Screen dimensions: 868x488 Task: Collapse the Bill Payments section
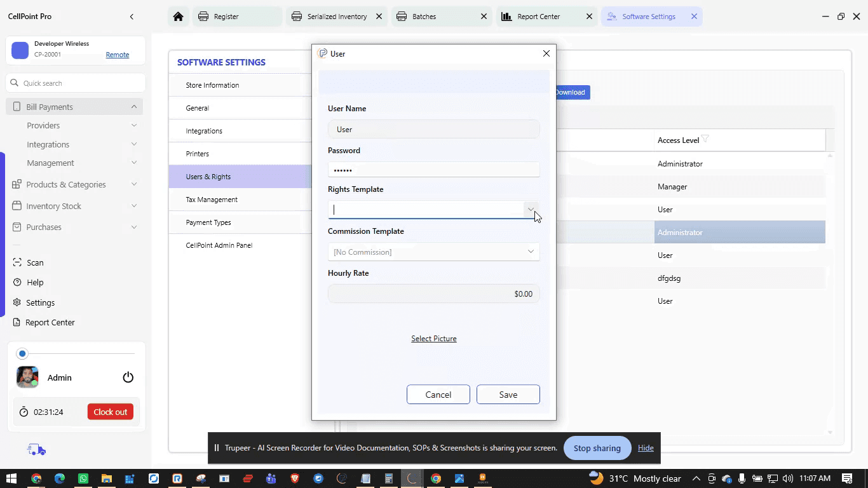134,107
